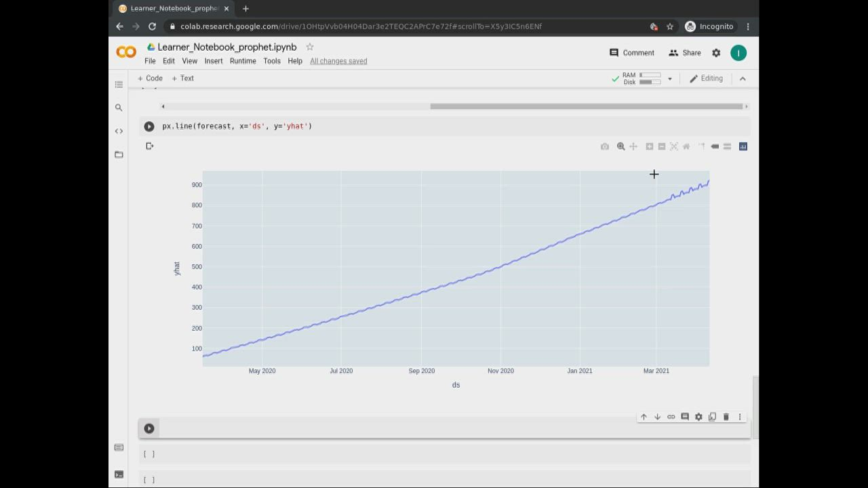Open the Runtime menu
Image resolution: width=868 pixels, height=488 pixels.
tap(243, 61)
